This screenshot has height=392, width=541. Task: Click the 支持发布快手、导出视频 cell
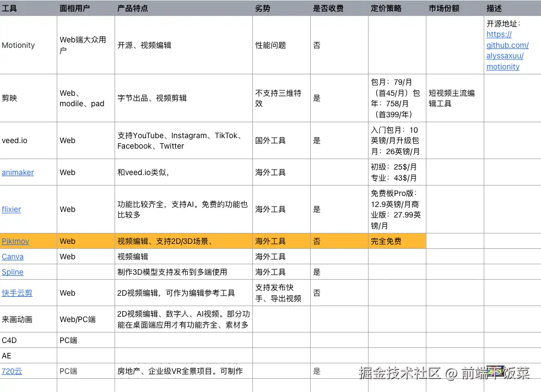[282, 293]
